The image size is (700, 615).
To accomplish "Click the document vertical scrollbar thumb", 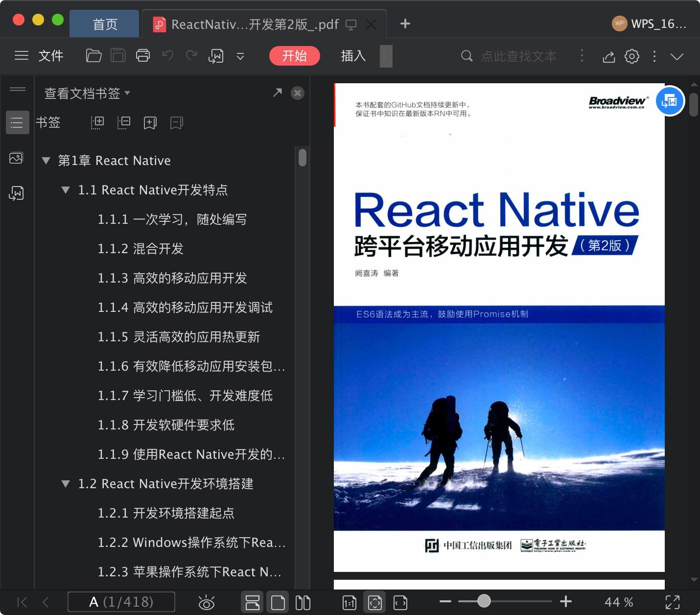I will point(694,105).
